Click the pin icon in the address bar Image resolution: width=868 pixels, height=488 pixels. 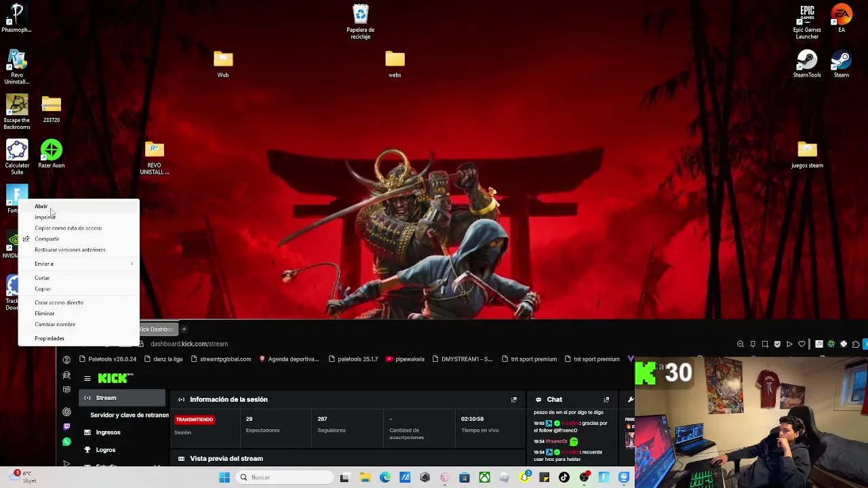753,344
